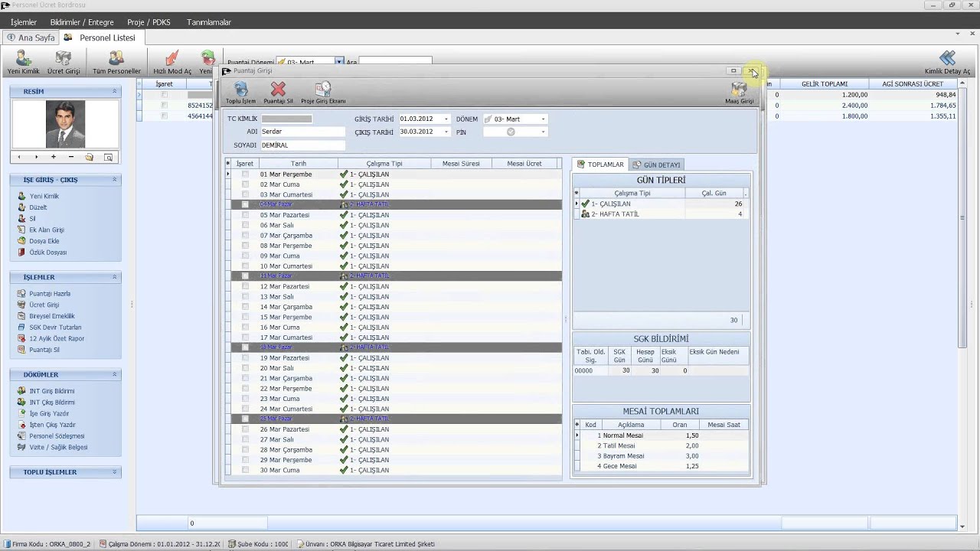980x551 pixels.
Task: Tick İşaret checkbox of the 8524152 personnel row
Action: pos(164,106)
